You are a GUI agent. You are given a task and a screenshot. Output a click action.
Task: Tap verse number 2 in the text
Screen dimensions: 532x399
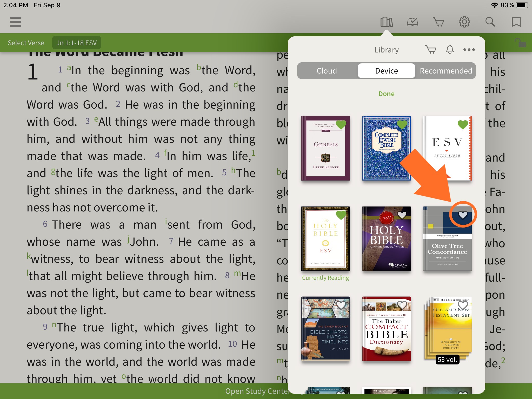[x=118, y=104]
